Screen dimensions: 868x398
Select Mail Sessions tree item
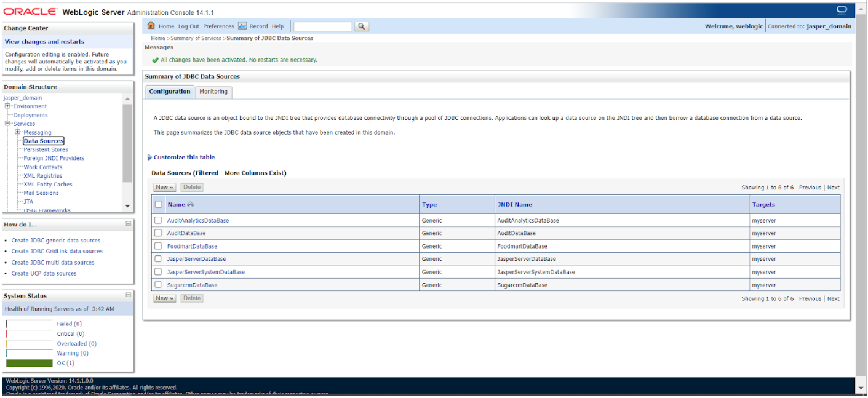41,193
